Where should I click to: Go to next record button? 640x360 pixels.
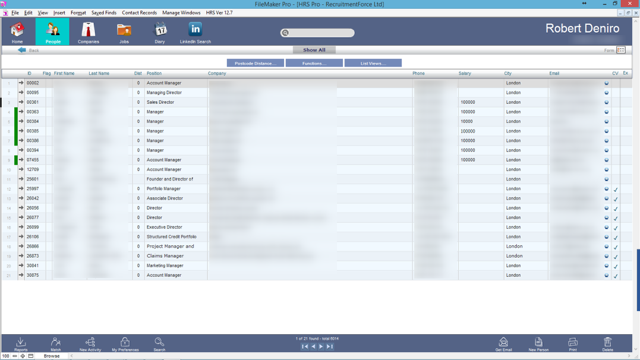tap(321, 347)
